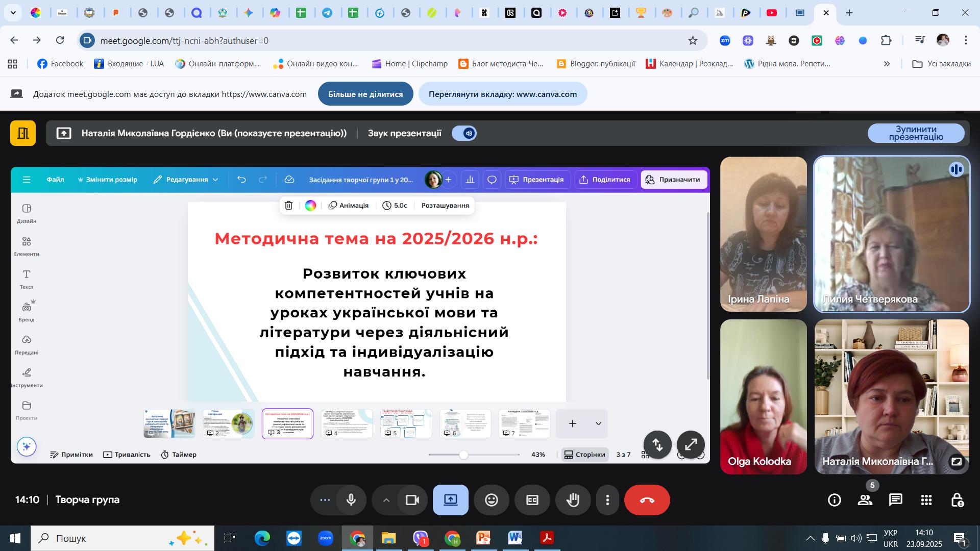
Task: Click the raise hand icon
Action: click(573, 500)
